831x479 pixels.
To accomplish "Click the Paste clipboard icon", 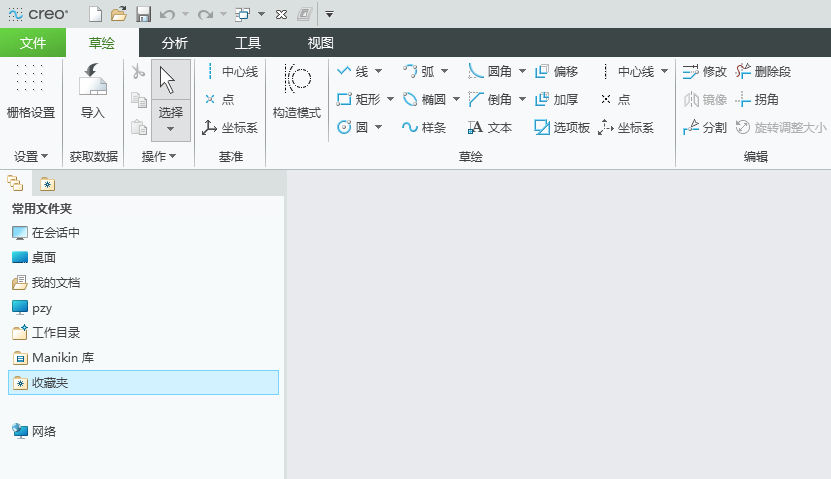I will point(138,127).
